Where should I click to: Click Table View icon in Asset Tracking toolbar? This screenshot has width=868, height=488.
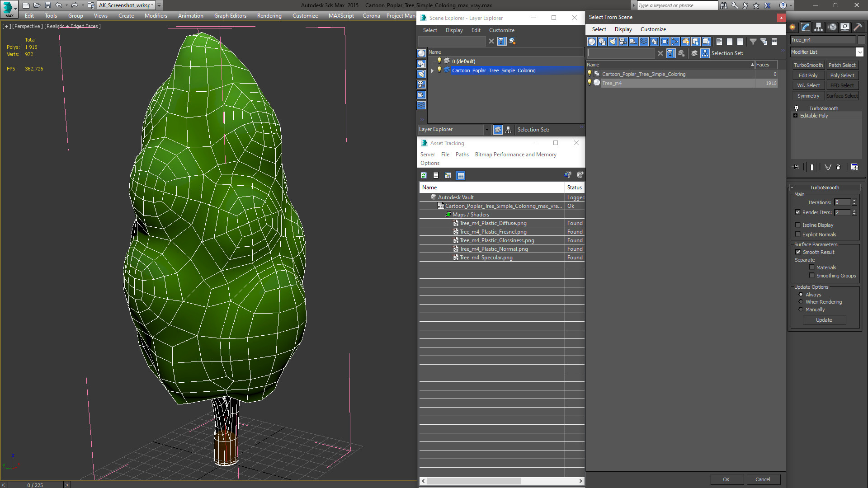[460, 175]
